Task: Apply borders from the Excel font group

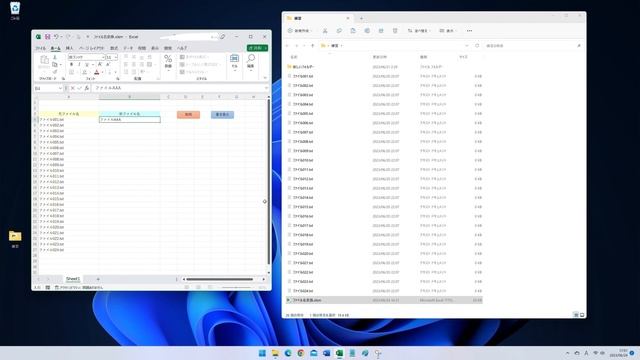Action: click(x=71, y=72)
